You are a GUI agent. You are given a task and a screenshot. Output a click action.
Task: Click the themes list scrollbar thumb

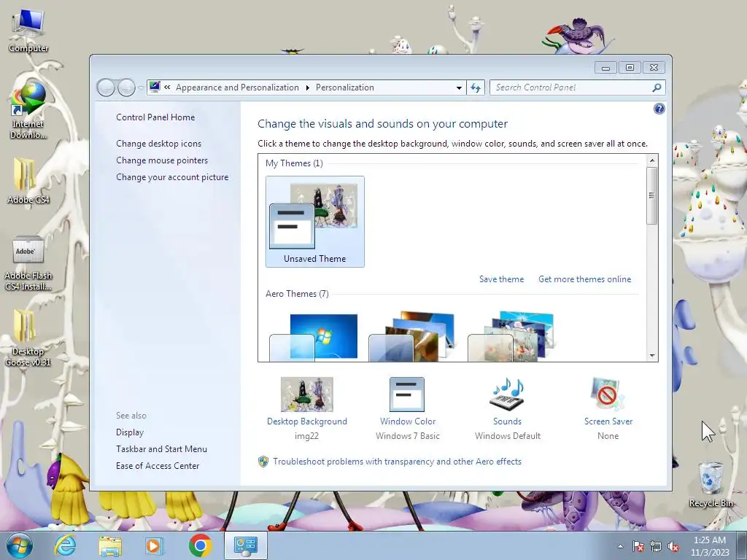click(x=652, y=195)
